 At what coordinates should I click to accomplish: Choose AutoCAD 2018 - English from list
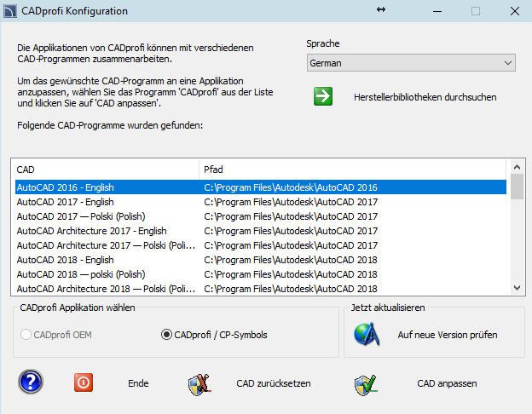pyautogui.click(x=66, y=260)
